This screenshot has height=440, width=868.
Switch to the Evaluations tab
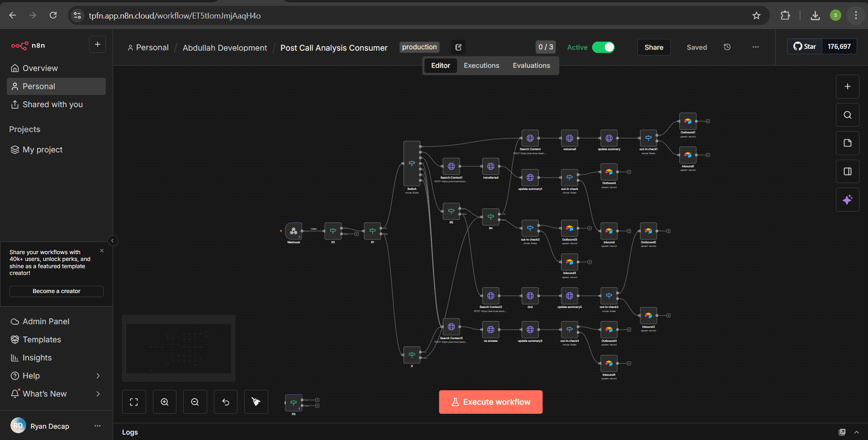531,66
